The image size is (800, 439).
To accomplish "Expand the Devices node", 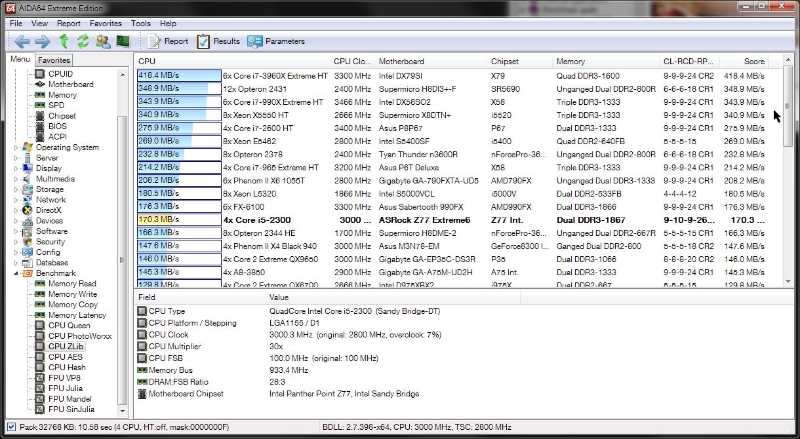I will tap(16, 221).
